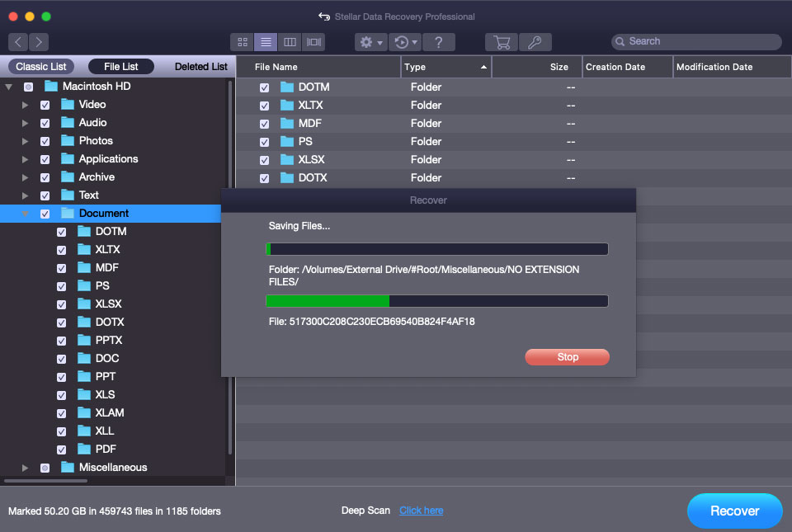Image resolution: width=792 pixels, height=532 pixels.
Task: Switch to icon grid view
Action: (x=243, y=42)
